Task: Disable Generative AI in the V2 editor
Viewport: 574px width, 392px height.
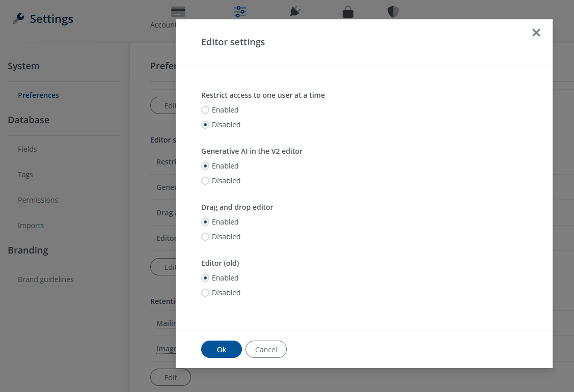Action: point(205,181)
